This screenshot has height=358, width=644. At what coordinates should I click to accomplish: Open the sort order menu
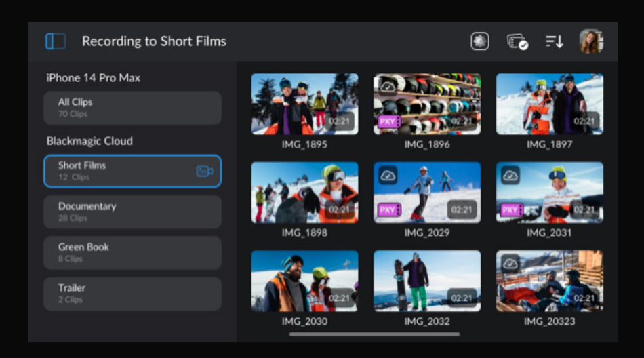[x=555, y=41]
